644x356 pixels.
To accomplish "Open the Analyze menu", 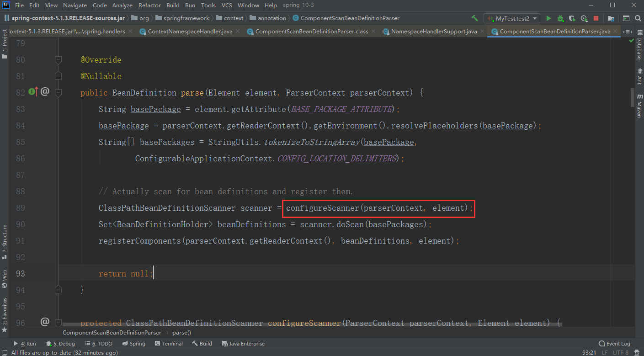I will [x=122, y=5].
